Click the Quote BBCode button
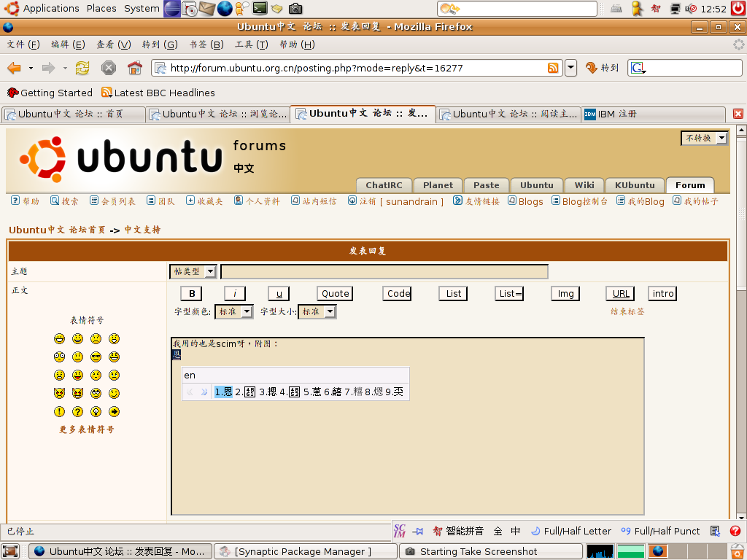 335,293
